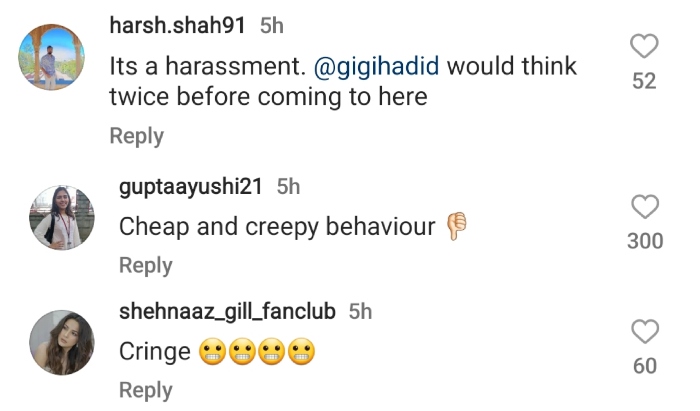700x411 pixels.
Task: Select the Cheap and creepy behaviour text
Action: (277, 227)
